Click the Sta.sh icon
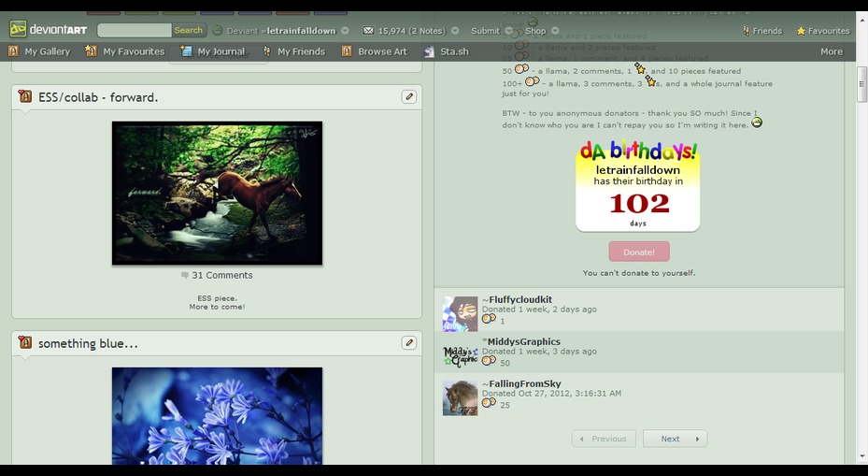Screen dimensions: 868x476 [430, 51]
